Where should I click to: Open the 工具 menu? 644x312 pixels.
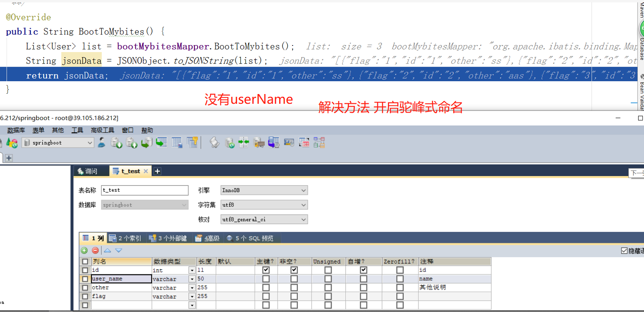click(77, 130)
